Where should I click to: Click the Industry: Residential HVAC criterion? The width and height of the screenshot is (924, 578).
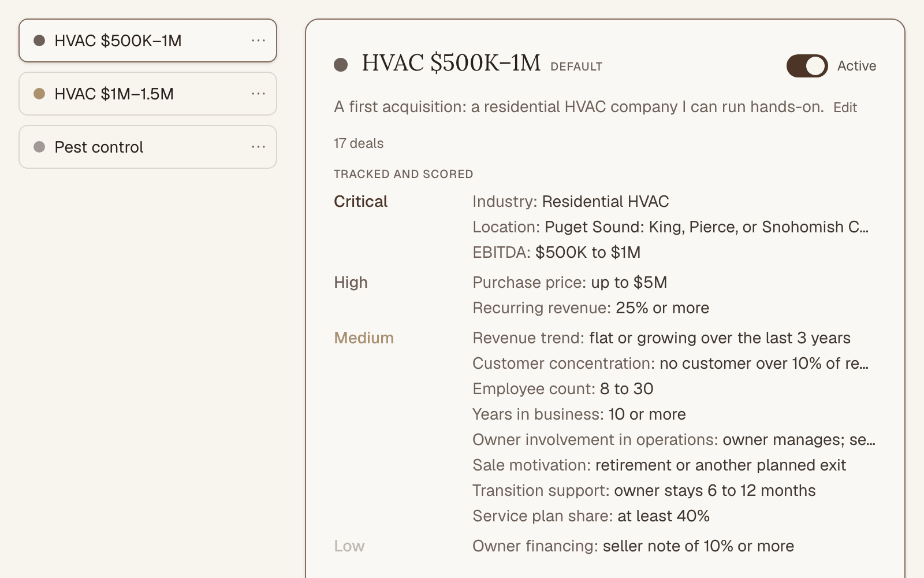pos(571,202)
